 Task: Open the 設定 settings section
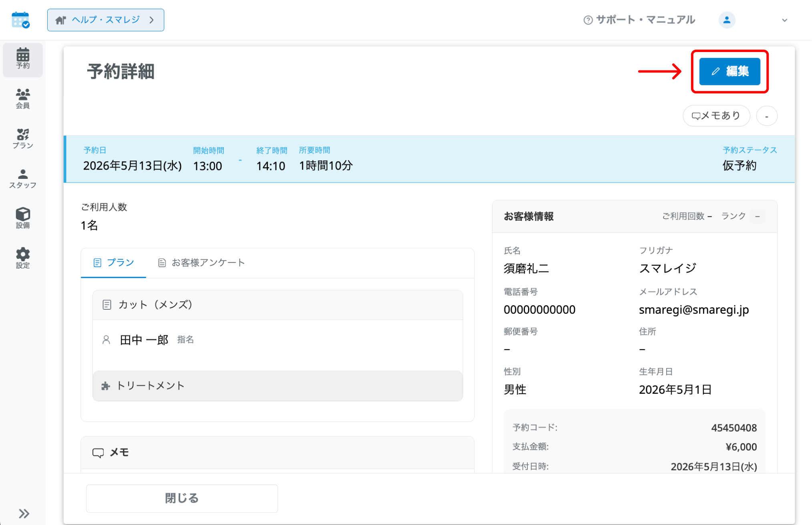23,258
